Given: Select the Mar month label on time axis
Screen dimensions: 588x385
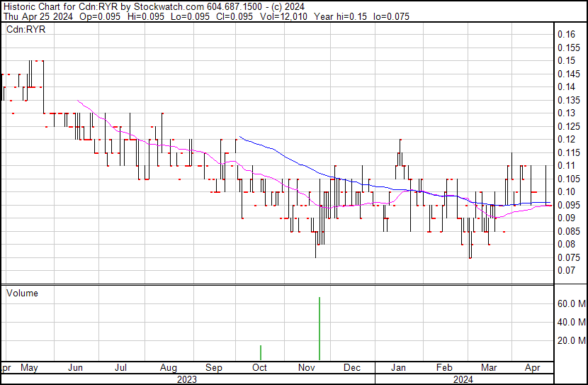Looking at the screenshot, I should click(489, 368).
